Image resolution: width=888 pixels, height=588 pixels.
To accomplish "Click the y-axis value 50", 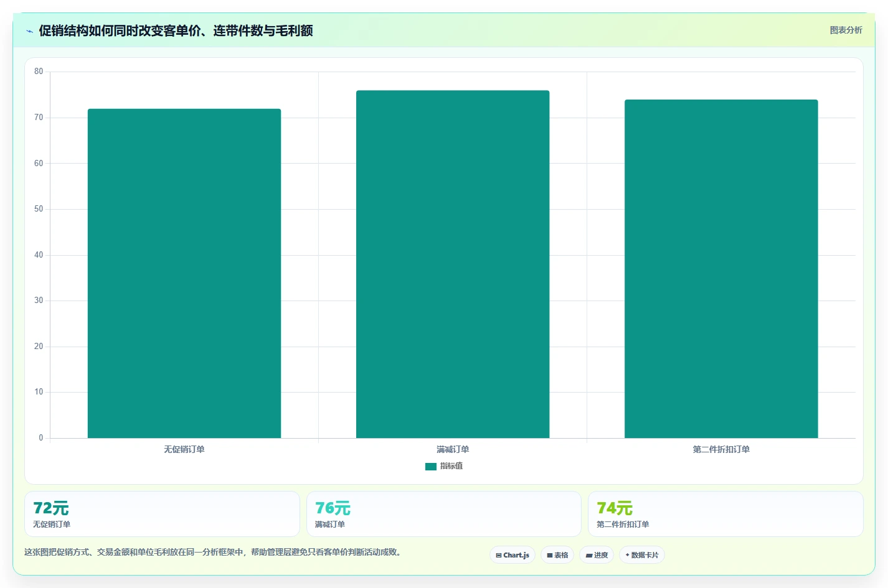I will pos(39,209).
